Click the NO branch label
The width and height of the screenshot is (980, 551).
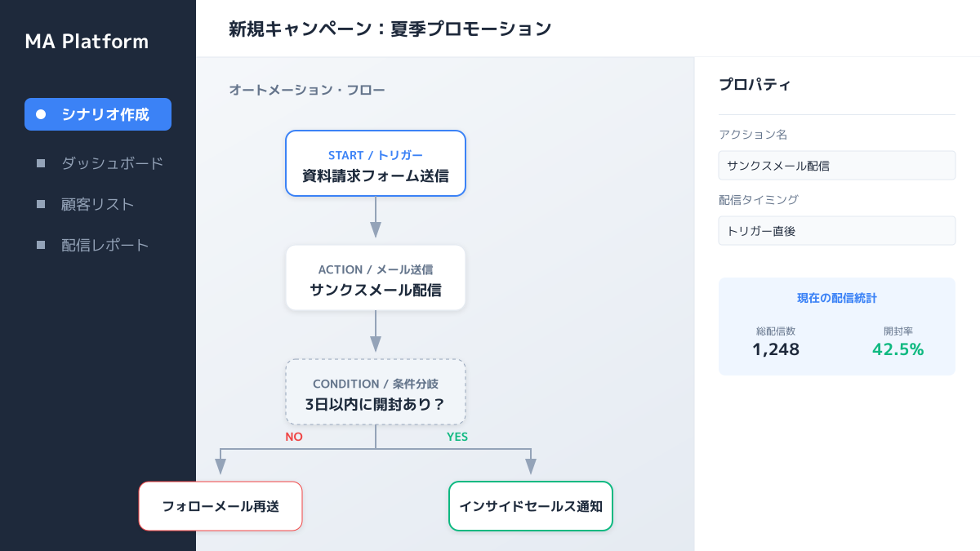[294, 437]
